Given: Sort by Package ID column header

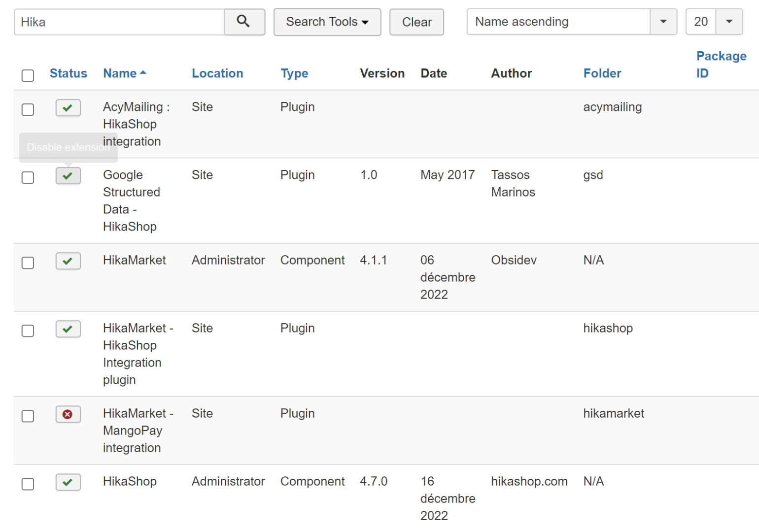Looking at the screenshot, I should [721, 65].
